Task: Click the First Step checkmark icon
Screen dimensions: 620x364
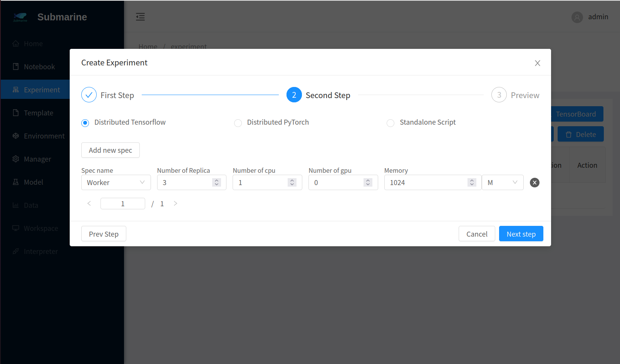Action: point(89,95)
